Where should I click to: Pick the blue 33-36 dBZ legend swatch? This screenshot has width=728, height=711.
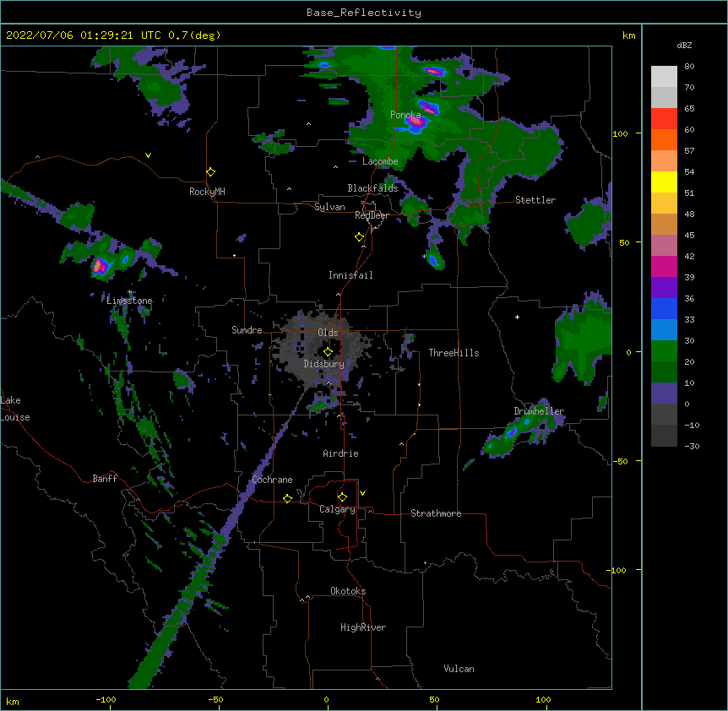[664, 308]
